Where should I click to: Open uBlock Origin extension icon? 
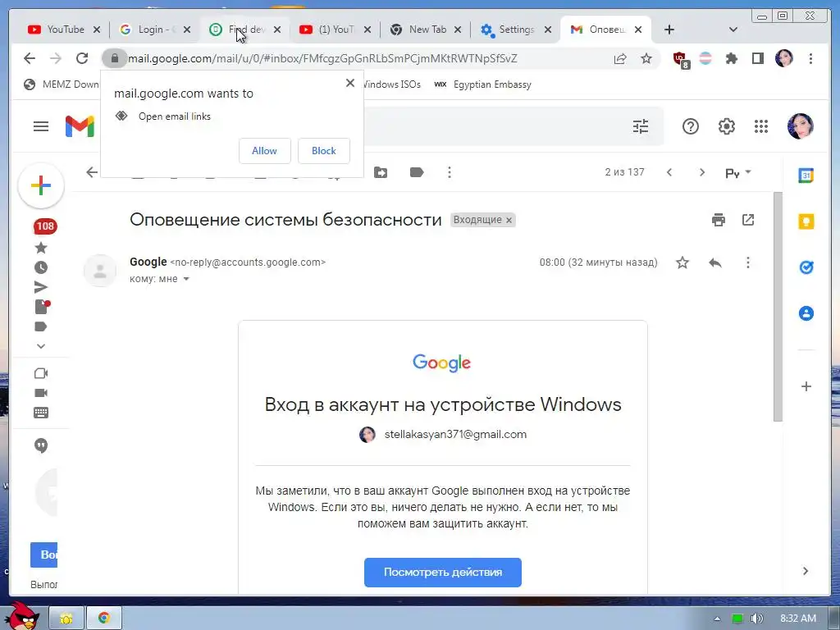[680, 59]
